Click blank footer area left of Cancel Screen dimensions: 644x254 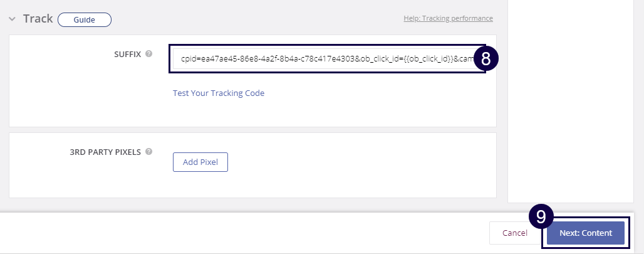[x=251, y=233]
